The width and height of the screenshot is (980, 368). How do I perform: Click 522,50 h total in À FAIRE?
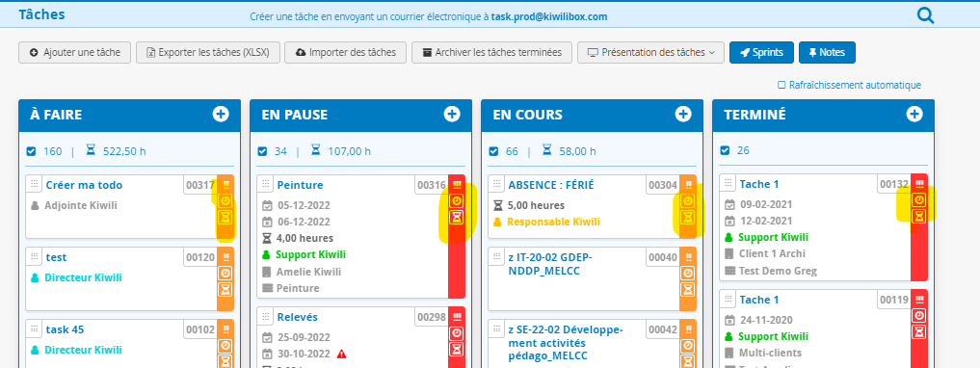tap(125, 151)
